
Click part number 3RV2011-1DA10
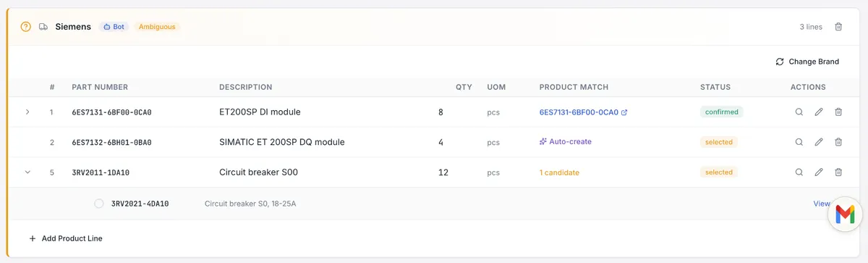coord(101,172)
